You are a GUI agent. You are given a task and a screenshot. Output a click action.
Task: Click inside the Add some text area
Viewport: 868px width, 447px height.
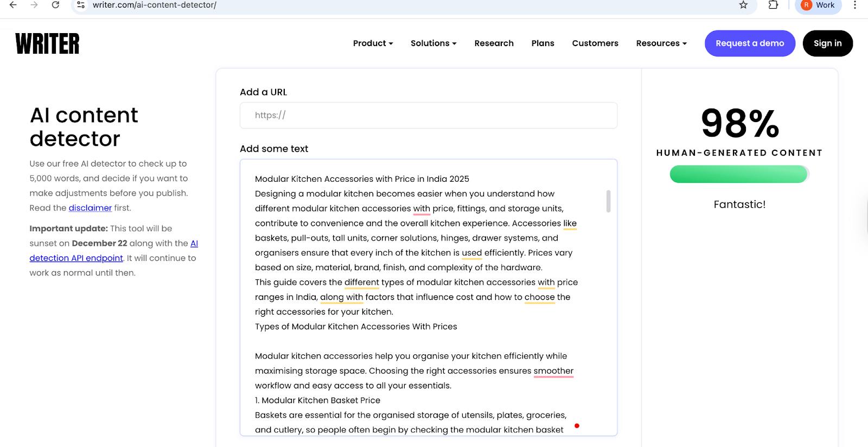pos(429,297)
